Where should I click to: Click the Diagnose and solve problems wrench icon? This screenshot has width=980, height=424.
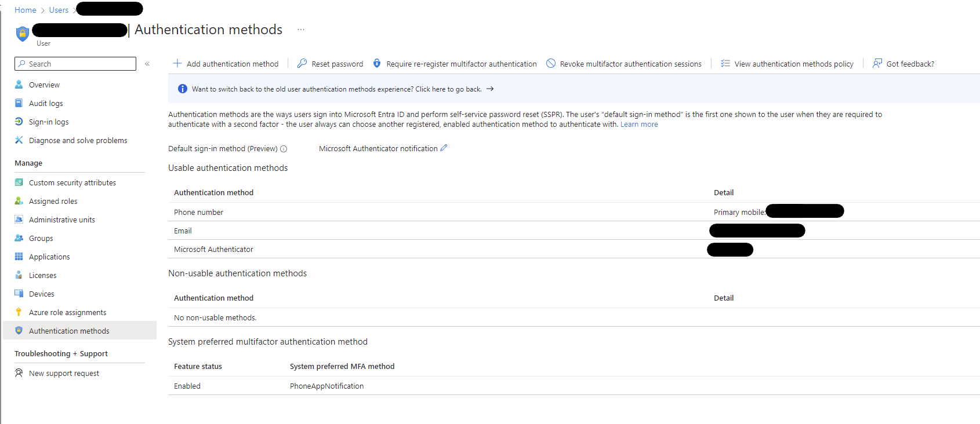tap(19, 140)
